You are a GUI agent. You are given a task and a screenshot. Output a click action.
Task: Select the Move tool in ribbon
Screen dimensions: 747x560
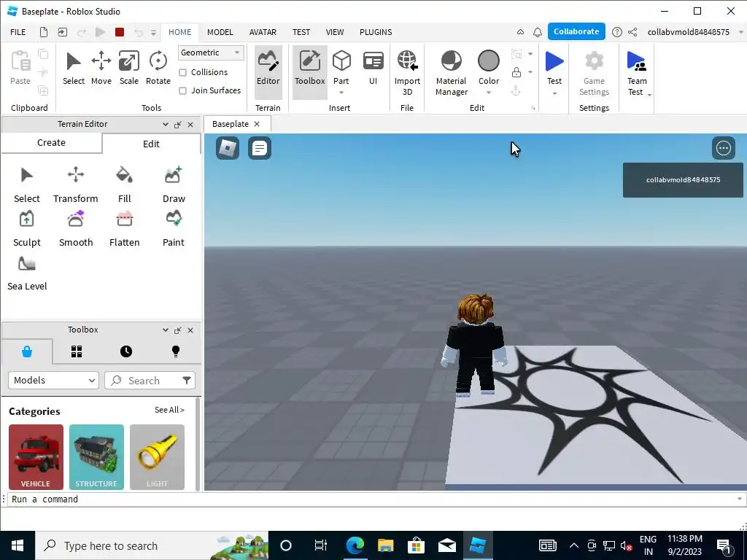[x=101, y=68]
